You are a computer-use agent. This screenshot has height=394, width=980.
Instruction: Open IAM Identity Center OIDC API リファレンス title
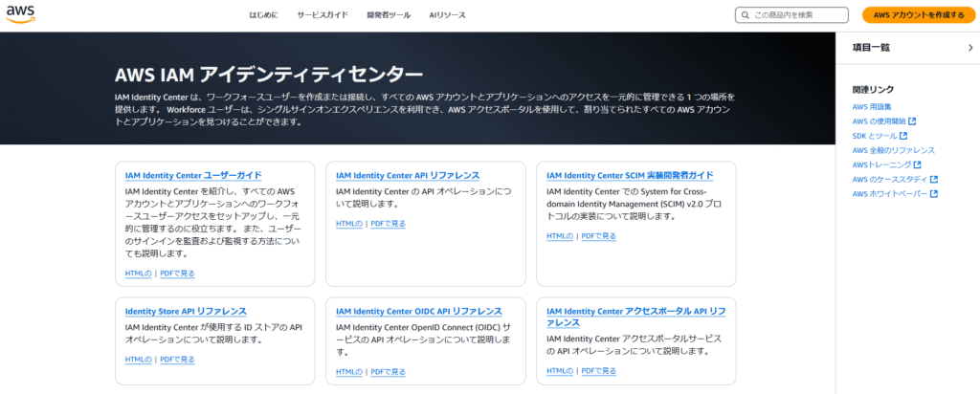[419, 312]
